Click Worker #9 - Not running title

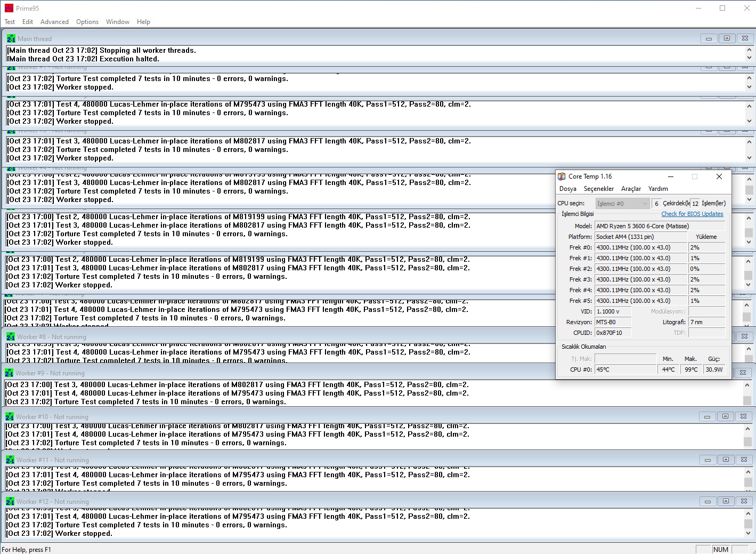coord(50,373)
